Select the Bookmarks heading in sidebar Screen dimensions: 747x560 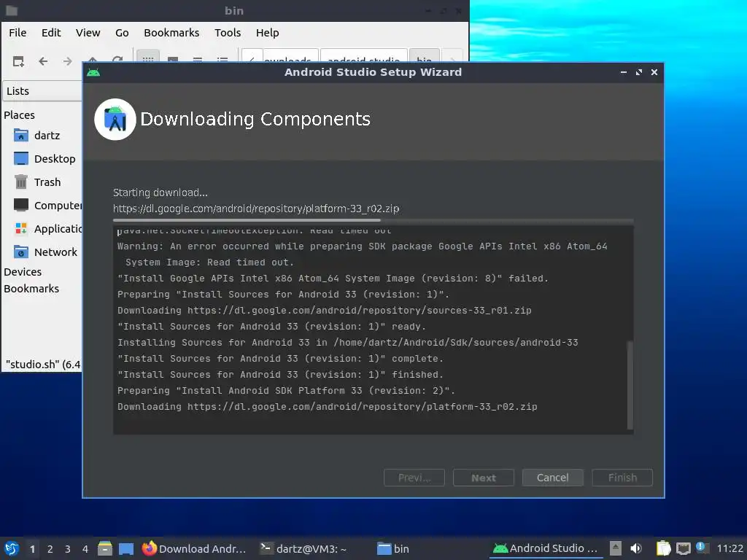(x=31, y=289)
